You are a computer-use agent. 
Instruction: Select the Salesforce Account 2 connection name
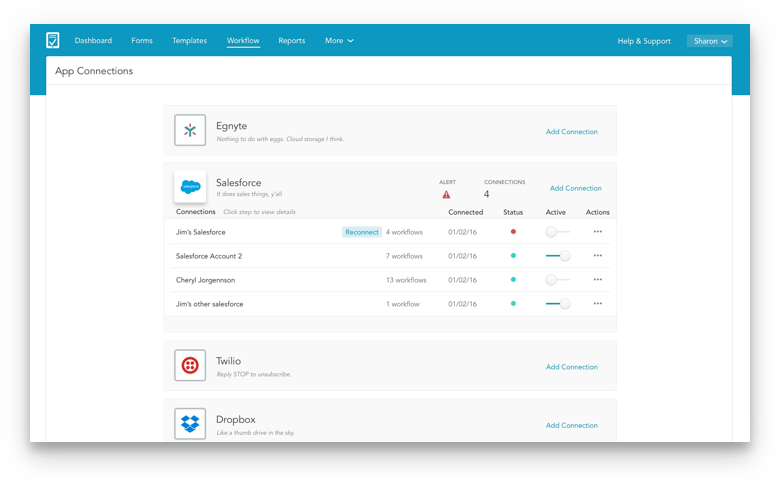pos(209,256)
